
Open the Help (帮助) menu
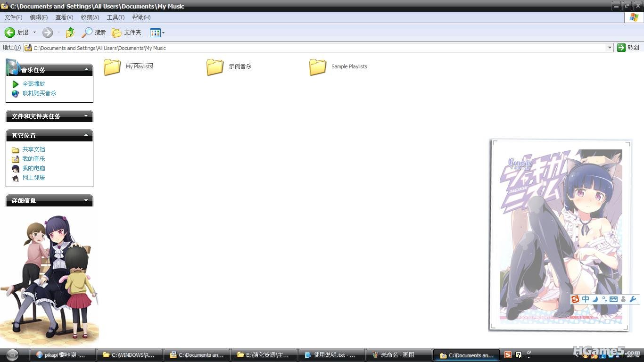tap(141, 17)
